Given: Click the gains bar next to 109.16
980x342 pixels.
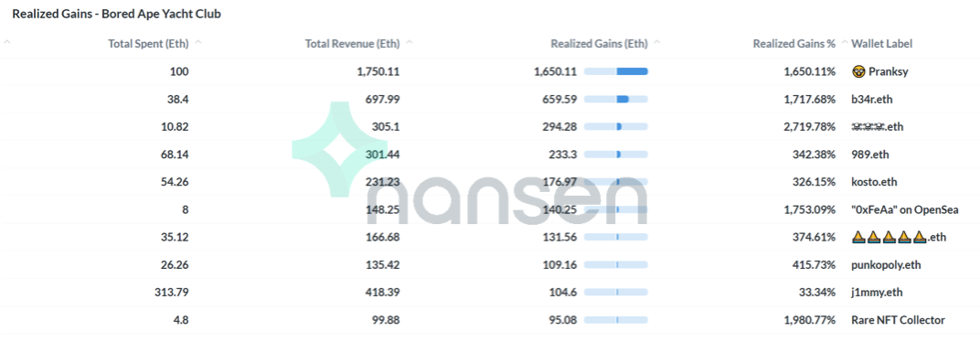Looking at the screenshot, I should click(x=615, y=265).
